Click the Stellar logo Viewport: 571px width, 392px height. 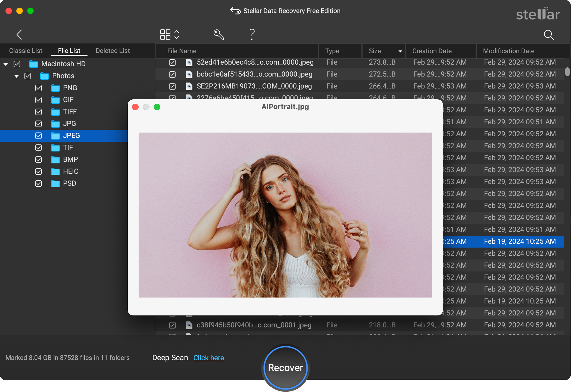pos(538,14)
